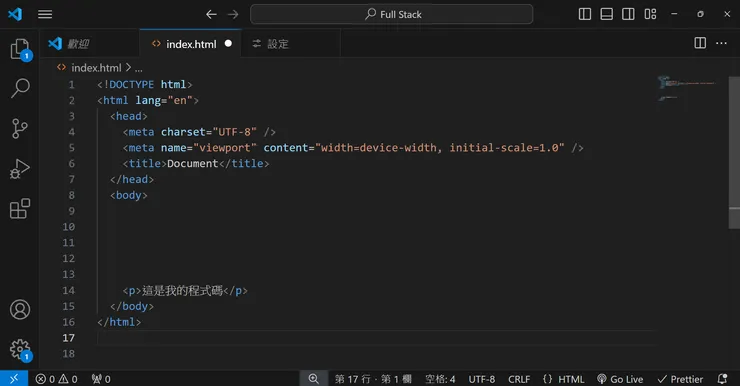Click the initial-scale=1.0 content value

504,148
